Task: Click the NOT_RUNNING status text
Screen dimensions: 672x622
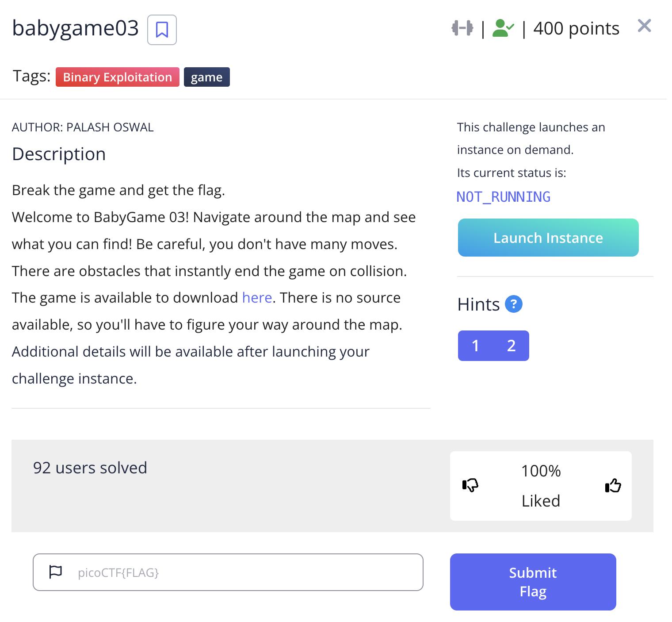Action: 503,196
